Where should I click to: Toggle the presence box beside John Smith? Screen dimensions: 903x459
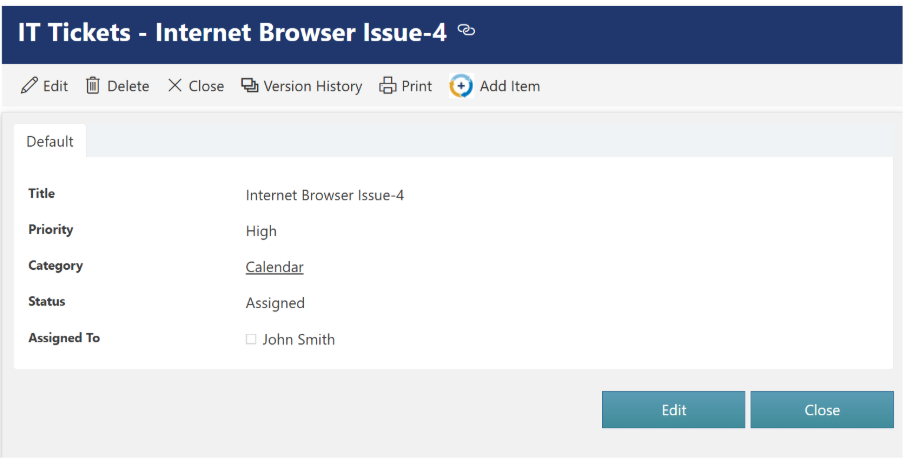[251, 339]
